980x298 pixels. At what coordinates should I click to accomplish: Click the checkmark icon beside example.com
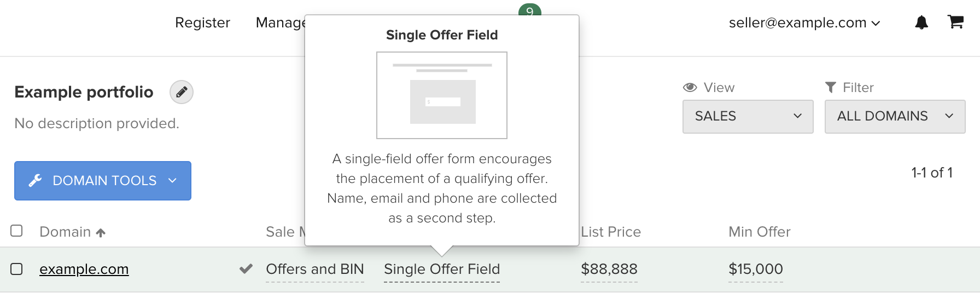tap(246, 268)
